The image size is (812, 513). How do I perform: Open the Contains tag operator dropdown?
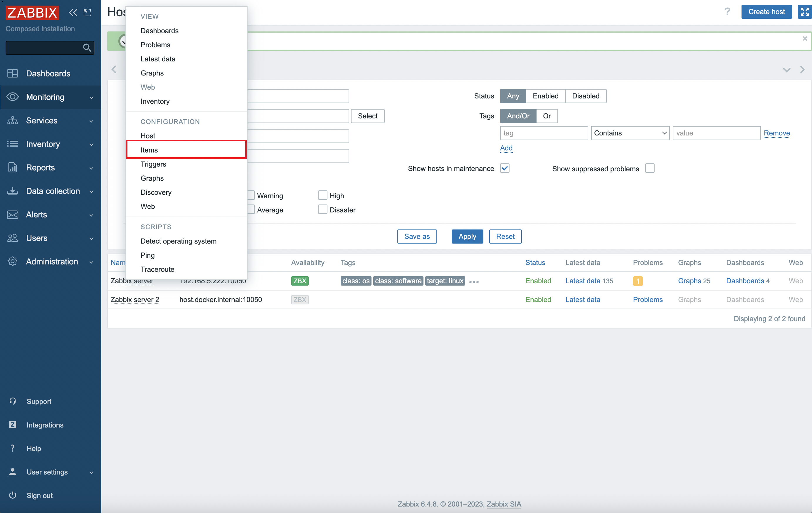[630, 133]
